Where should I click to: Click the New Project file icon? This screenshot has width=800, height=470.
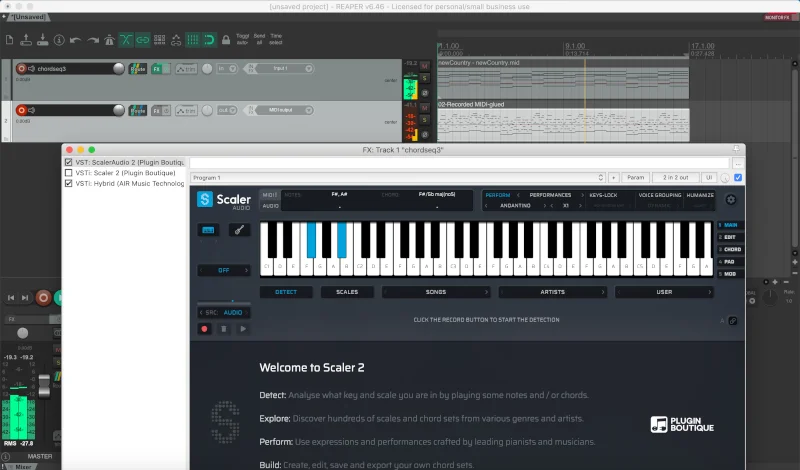(9, 40)
